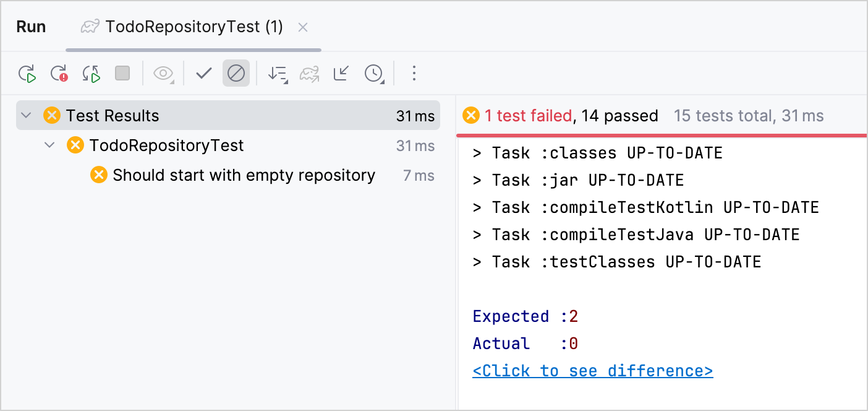The width and height of the screenshot is (868, 411).
Task: Import tests from file icon
Action: click(x=341, y=74)
